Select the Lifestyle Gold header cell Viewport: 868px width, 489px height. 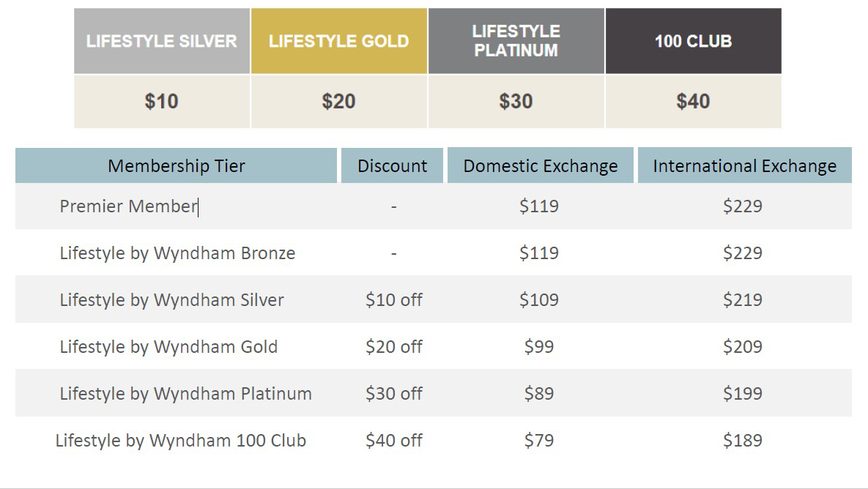tap(339, 41)
